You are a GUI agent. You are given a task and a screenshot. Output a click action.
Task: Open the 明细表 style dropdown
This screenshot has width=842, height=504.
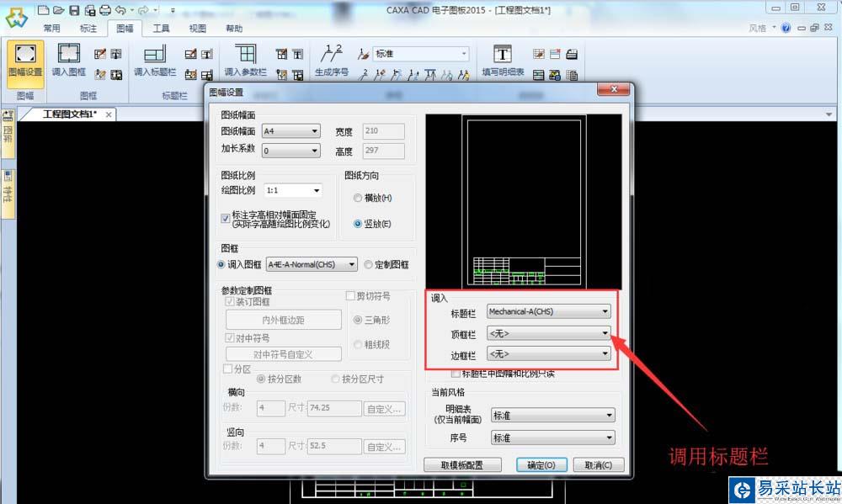pyautogui.click(x=553, y=416)
